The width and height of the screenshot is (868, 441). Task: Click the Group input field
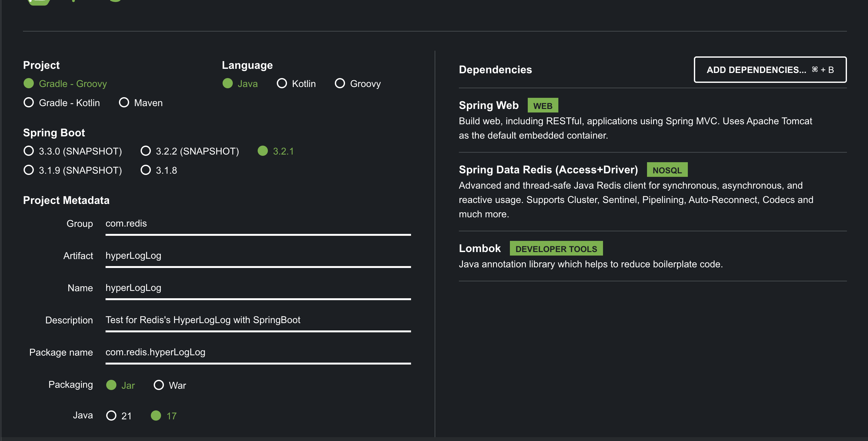click(258, 224)
